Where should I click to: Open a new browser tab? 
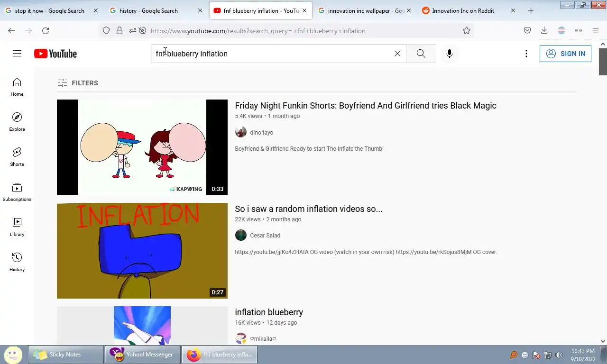(531, 10)
